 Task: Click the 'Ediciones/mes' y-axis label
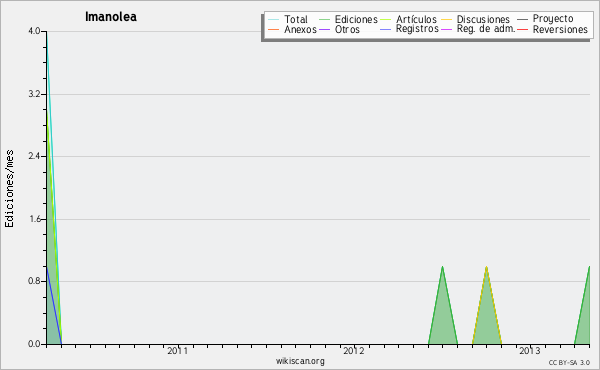(x=9, y=189)
